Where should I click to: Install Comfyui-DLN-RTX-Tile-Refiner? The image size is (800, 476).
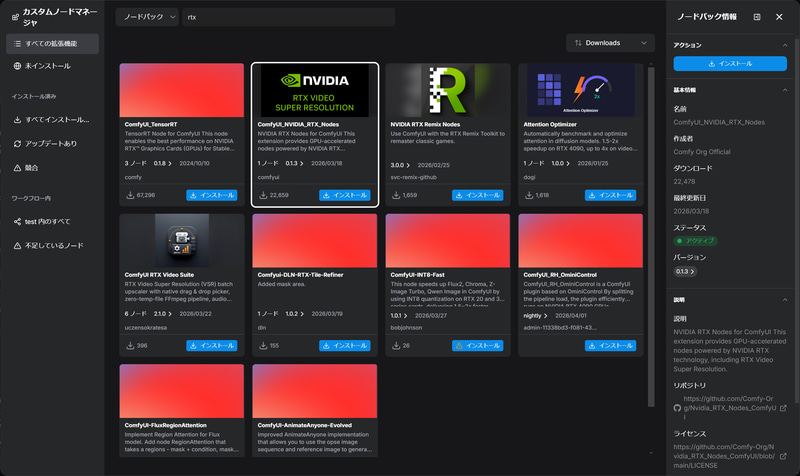click(x=345, y=345)
